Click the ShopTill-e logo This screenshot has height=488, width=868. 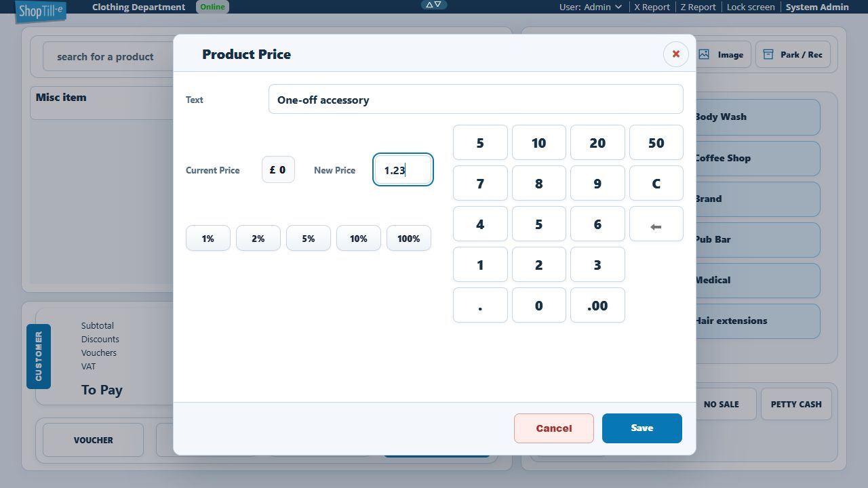click(x=41, y=12)
